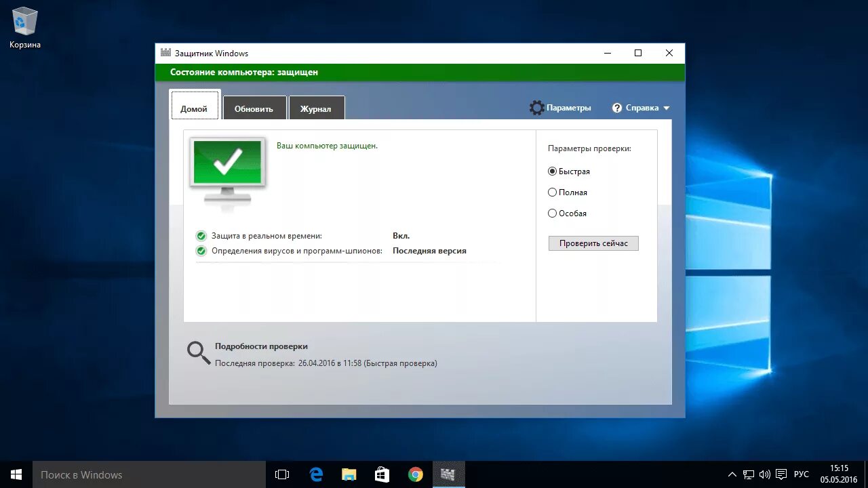Click the Последняя версия status value
Screen dimensions: 868x488
click(429, 251)
